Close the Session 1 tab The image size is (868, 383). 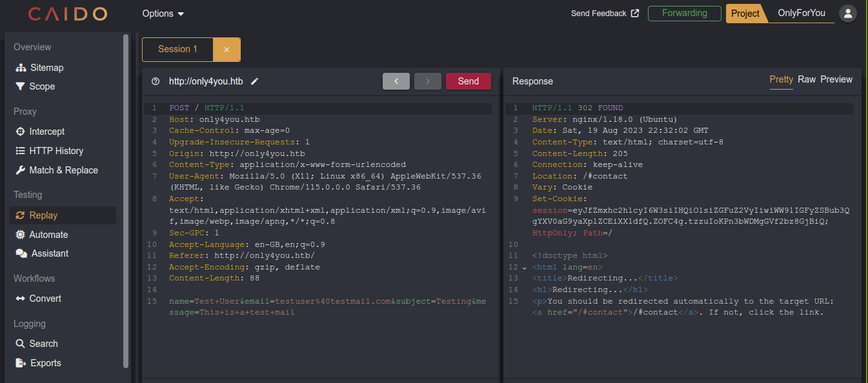coord(227,50)
